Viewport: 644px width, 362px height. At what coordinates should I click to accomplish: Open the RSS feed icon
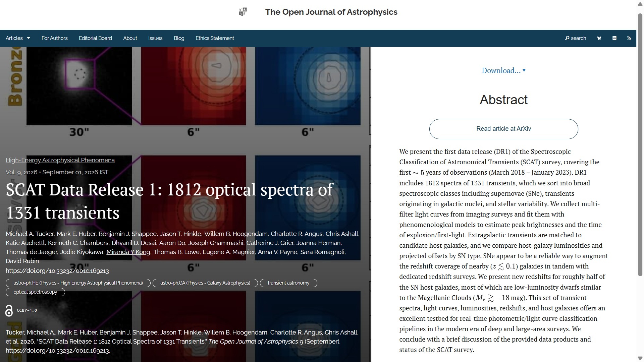[x=629, y=38]
